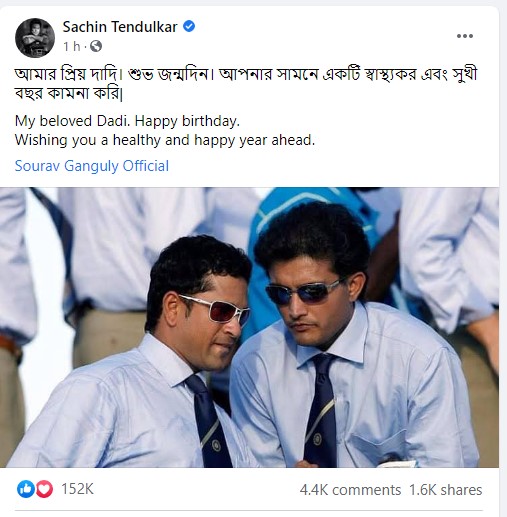Click the blue Like reaction icon

point(26,489)
